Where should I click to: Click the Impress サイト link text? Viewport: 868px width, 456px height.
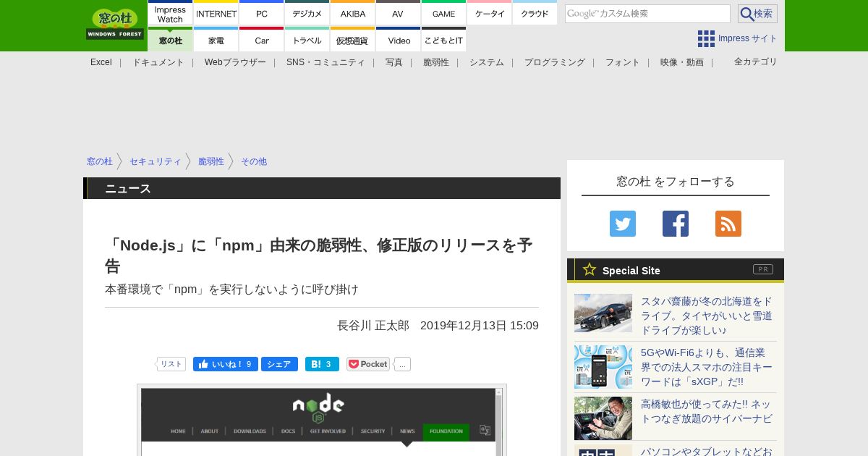[x=748, y=38]
